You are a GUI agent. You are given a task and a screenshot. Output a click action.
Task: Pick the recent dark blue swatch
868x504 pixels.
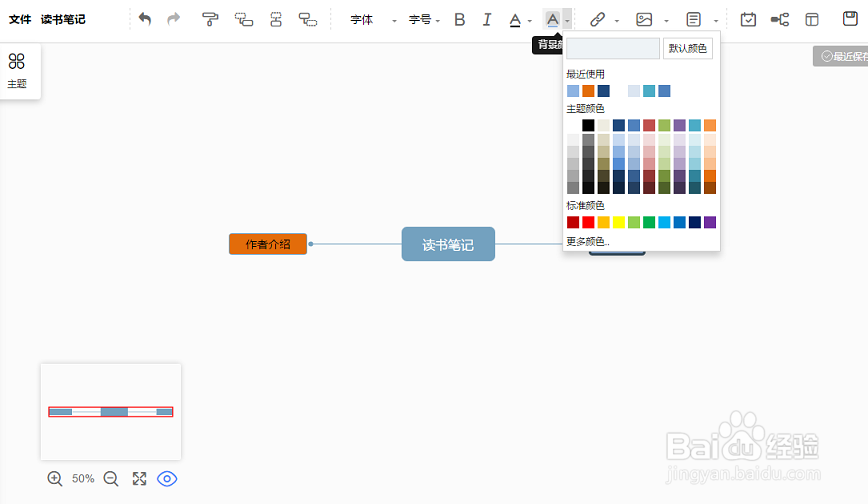coord(603,91)
